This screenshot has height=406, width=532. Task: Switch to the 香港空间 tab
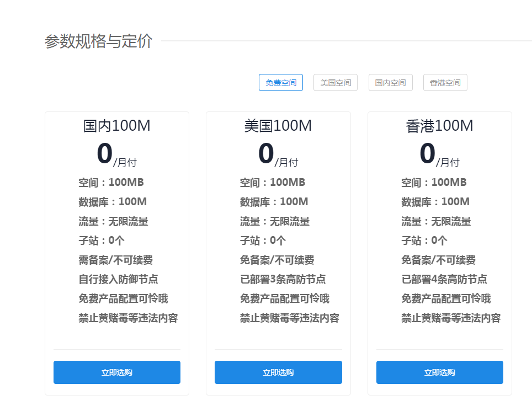click(445, 82)
